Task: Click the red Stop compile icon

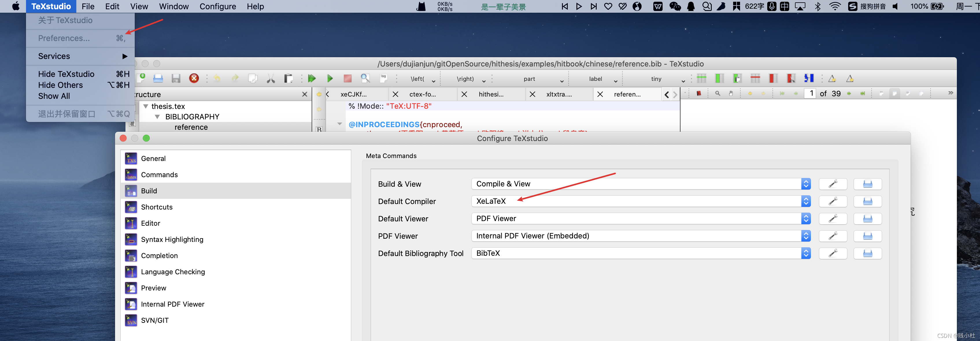Action: pyautogui.click(x=348, y=79)
